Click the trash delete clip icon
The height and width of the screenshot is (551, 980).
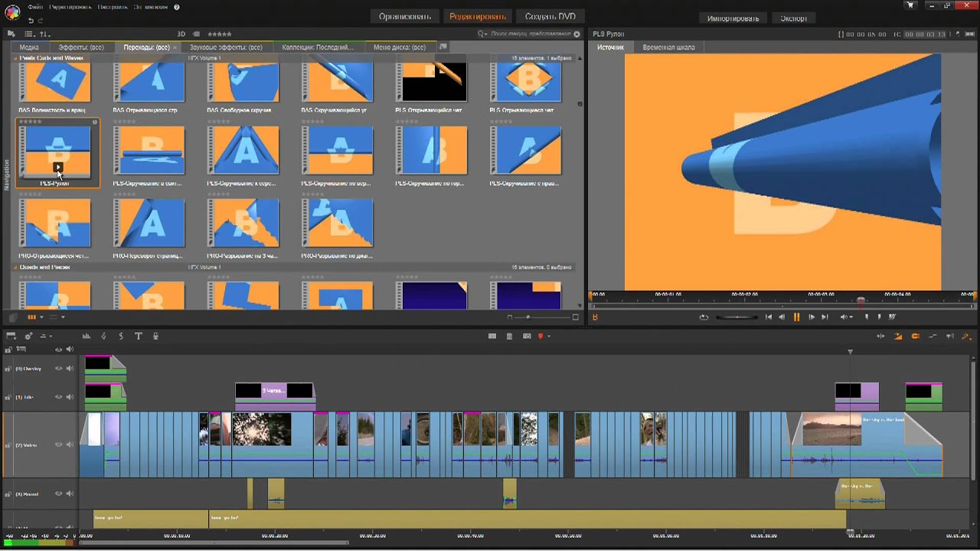tap(509, 336)
